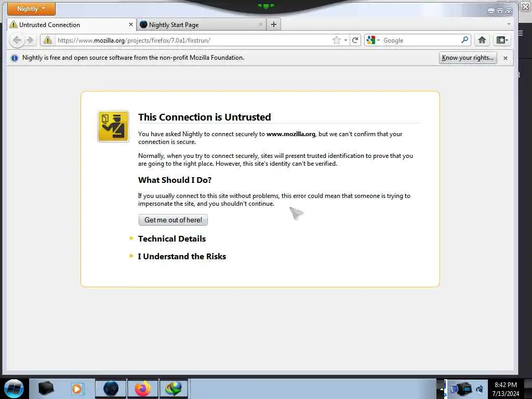Viewport: 532px width, 399px height.
Task: Maximize the Nightly browser window
Action: coord(500,12)
